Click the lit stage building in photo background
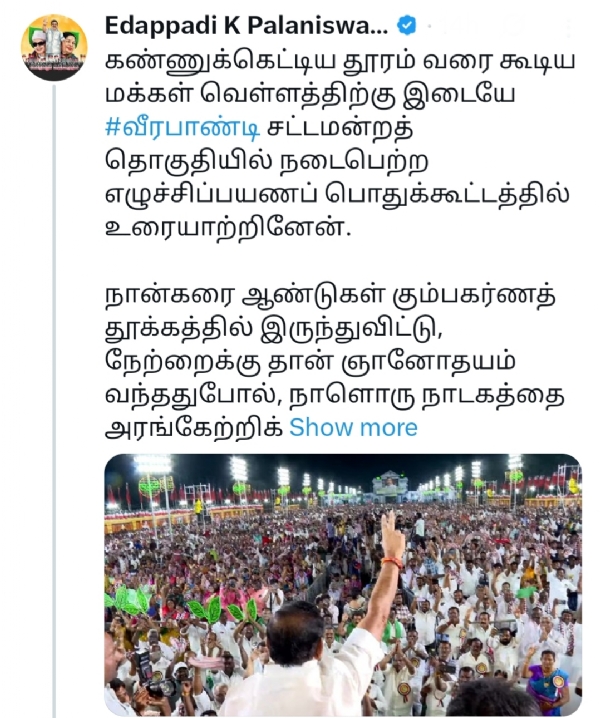 click(x=390, y=487)
